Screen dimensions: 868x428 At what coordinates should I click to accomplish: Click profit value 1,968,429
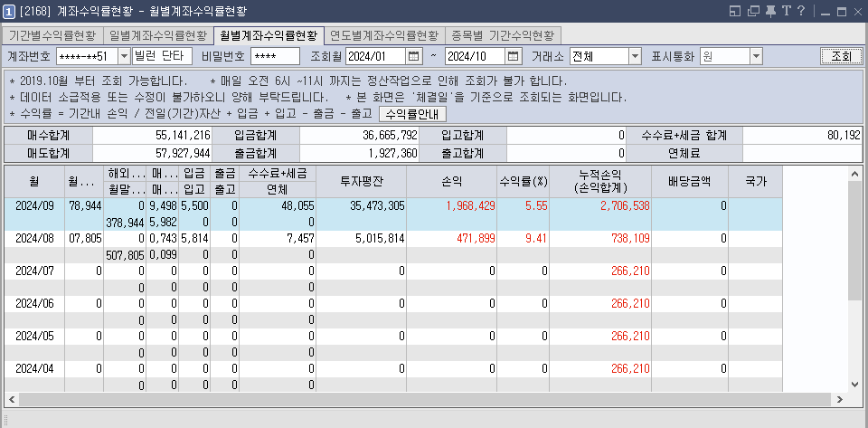tap(471, 206)
